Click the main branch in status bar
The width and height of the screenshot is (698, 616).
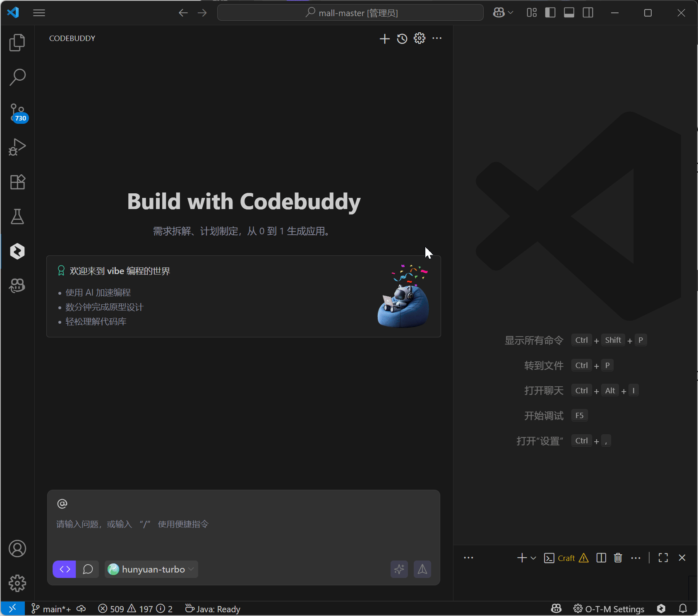coord(51,609)
